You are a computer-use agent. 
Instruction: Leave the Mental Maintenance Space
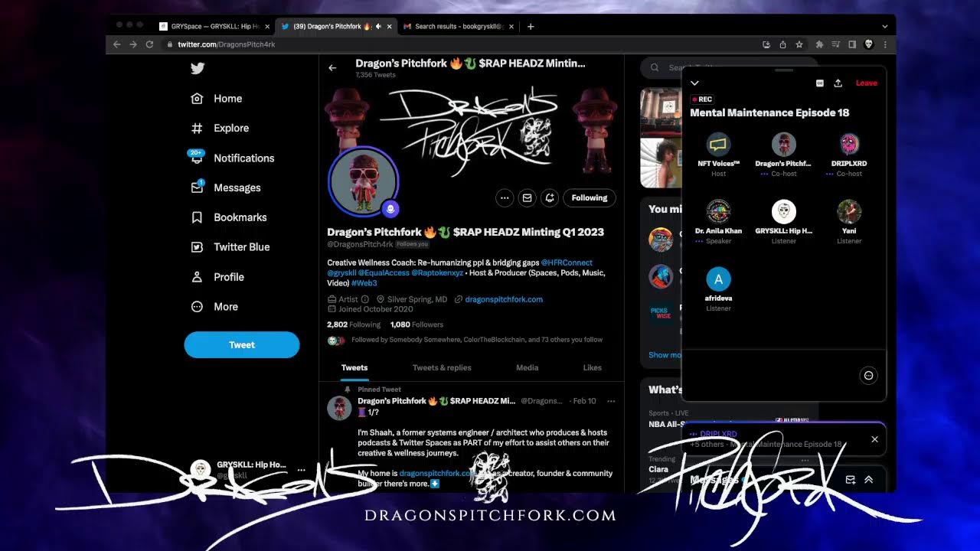pos(867,83)
